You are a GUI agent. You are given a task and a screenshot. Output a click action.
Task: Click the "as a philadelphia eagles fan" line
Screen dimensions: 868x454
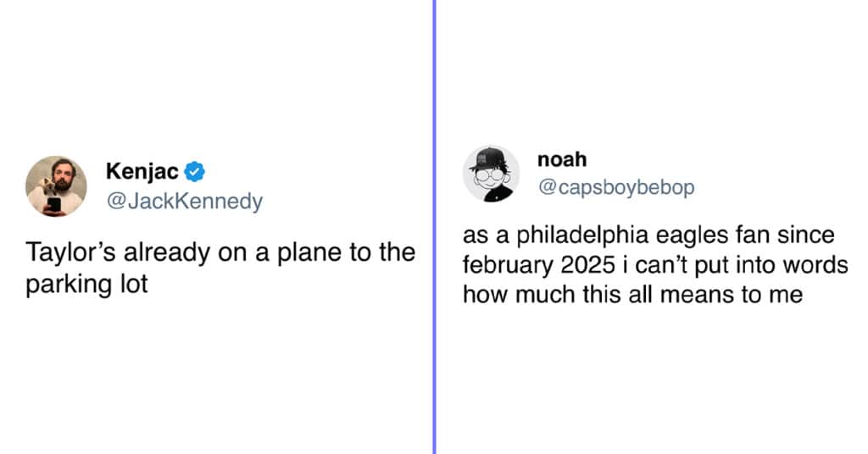[648, 235]
